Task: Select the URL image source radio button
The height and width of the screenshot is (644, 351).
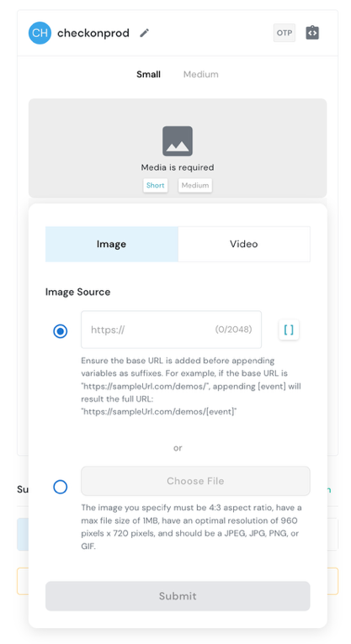Action: point(61,331)
